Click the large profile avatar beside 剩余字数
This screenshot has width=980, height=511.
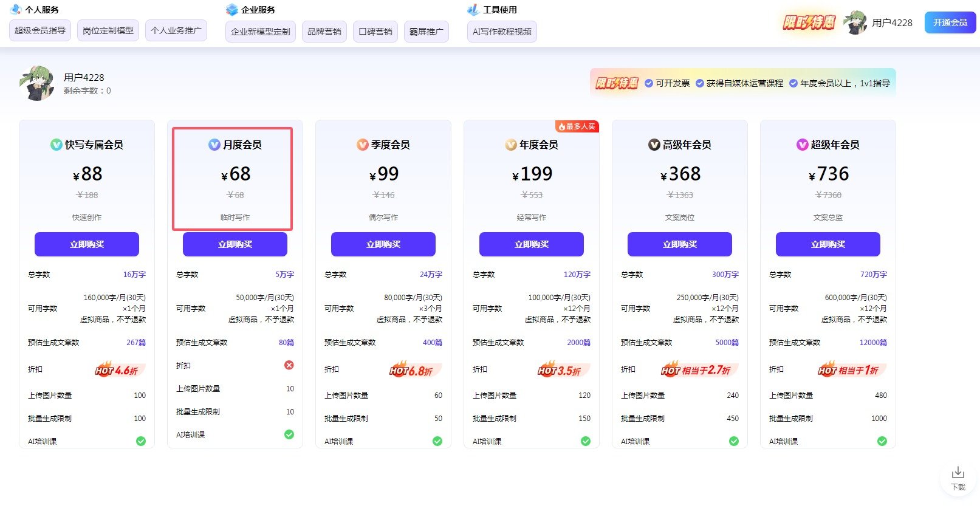coord(37,83)
